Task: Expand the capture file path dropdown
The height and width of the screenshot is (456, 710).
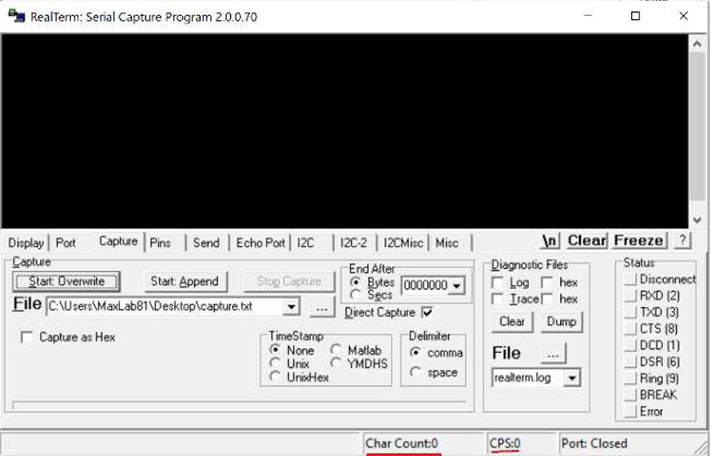Action: click(x=291, y=307)
